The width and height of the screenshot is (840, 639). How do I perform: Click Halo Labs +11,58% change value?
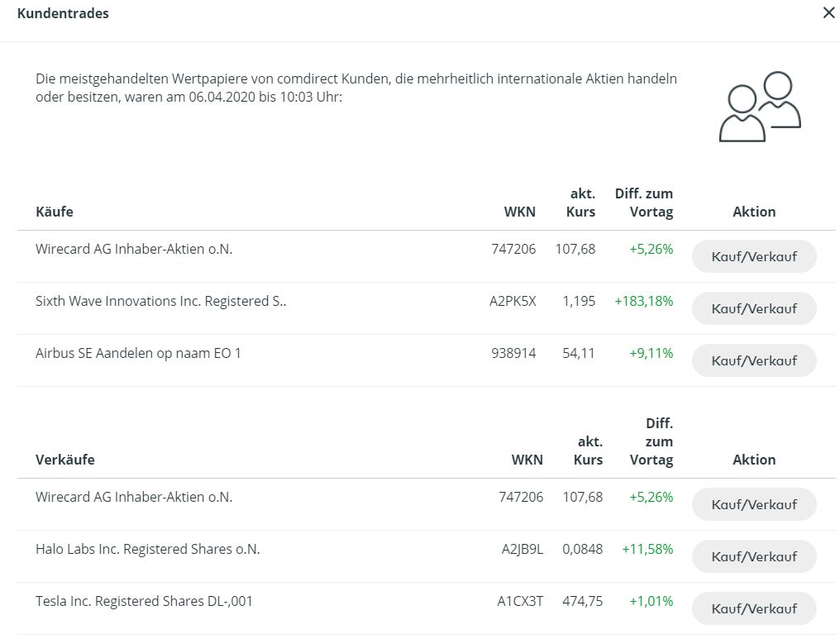(x=647, y=549)
